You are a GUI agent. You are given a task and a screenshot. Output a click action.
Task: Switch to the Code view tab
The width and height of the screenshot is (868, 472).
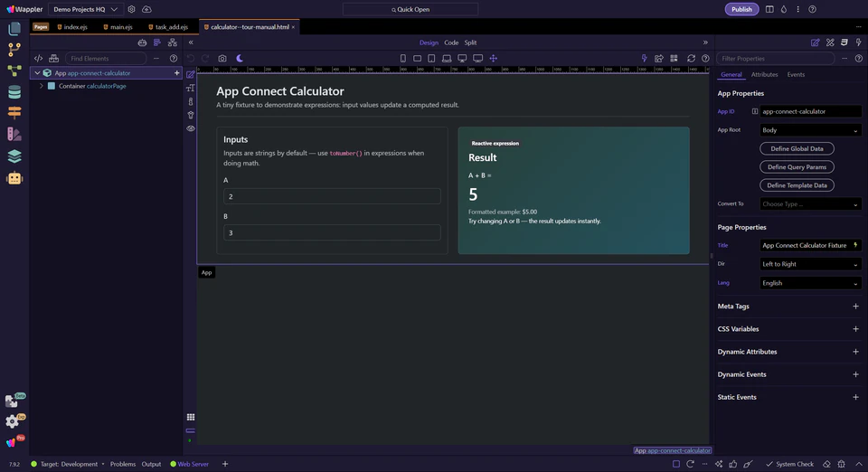451,42
